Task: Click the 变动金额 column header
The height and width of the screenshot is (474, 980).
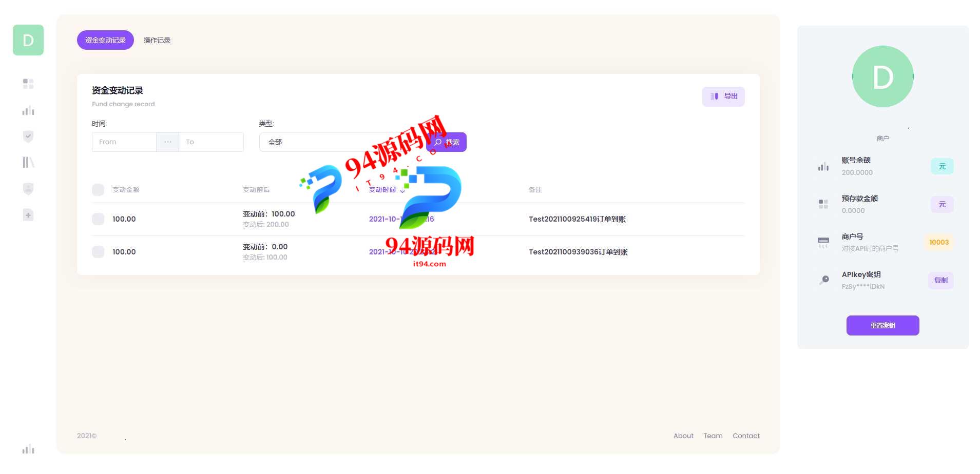Action: pyautogui.click(x=126, y=190)
